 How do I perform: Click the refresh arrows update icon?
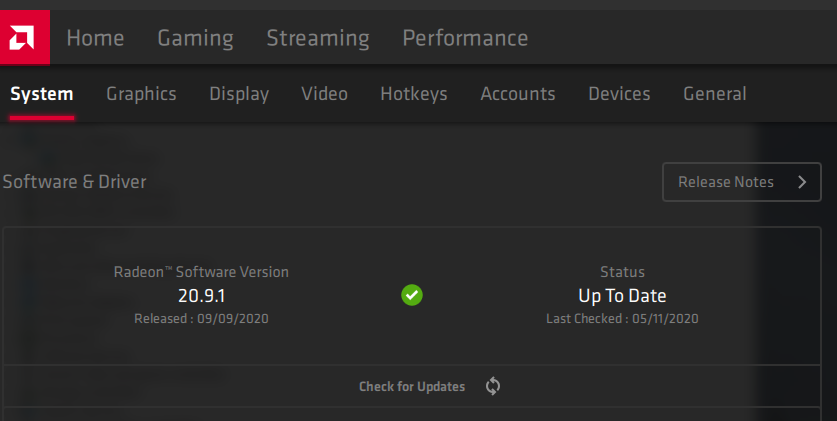pyautogui.click(x=493, y=386)
